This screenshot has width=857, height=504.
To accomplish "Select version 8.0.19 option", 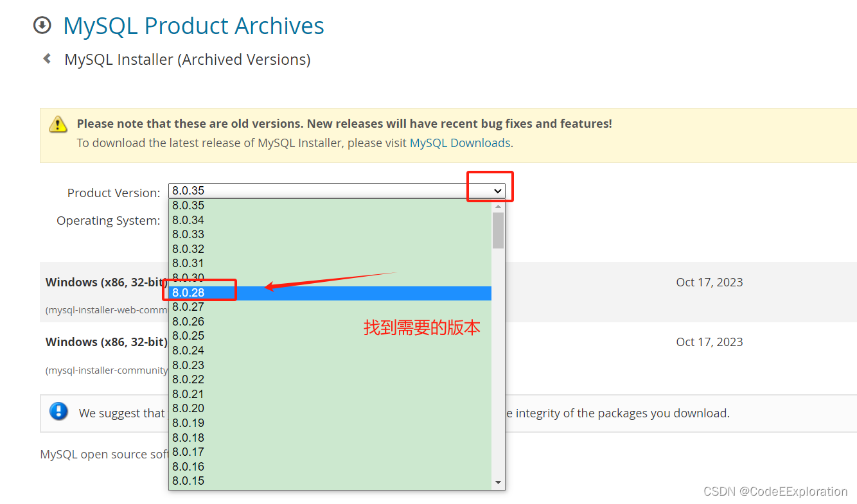I will [x=330, y=423].
